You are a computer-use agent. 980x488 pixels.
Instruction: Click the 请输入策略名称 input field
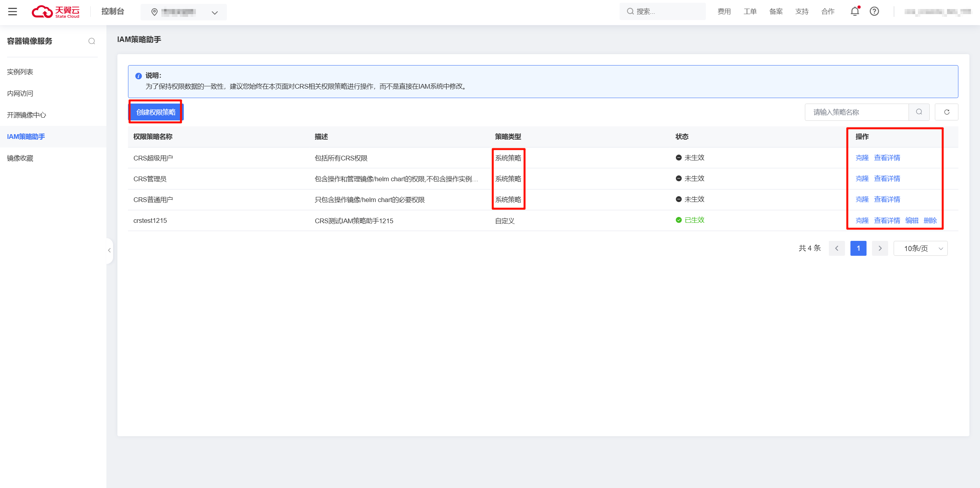[856, 112]
